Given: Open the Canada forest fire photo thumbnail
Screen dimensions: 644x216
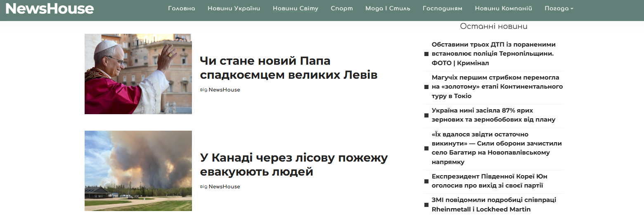Looking at the screenshot, I should [x=138, y=171].
